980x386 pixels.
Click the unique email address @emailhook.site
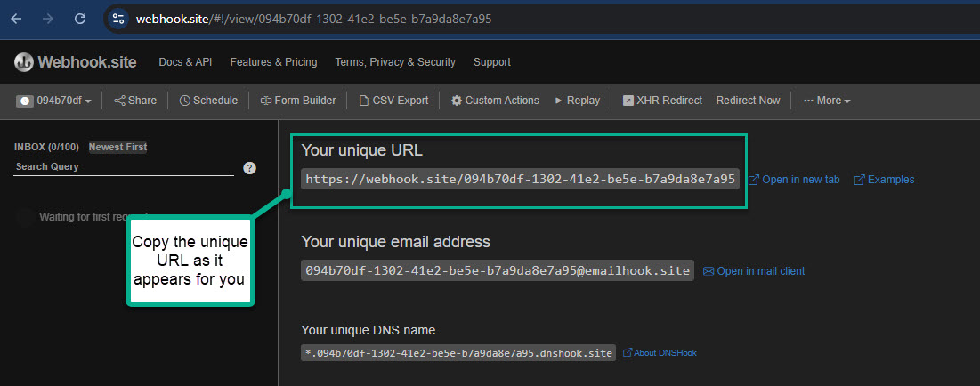[498, 270]
